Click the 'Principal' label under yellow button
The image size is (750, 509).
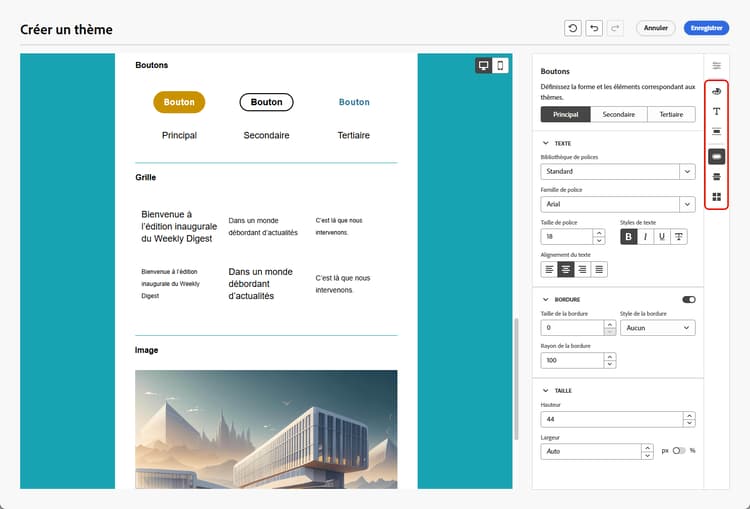click(179, 135)
